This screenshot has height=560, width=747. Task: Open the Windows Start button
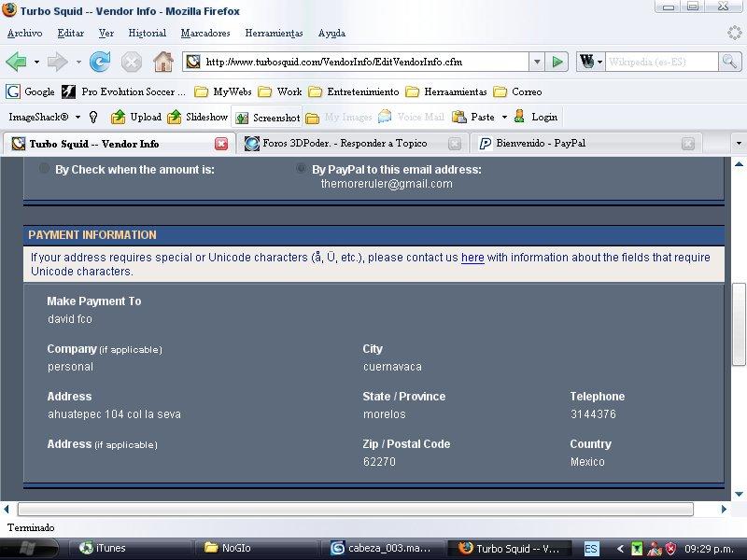tap(30, 549)
